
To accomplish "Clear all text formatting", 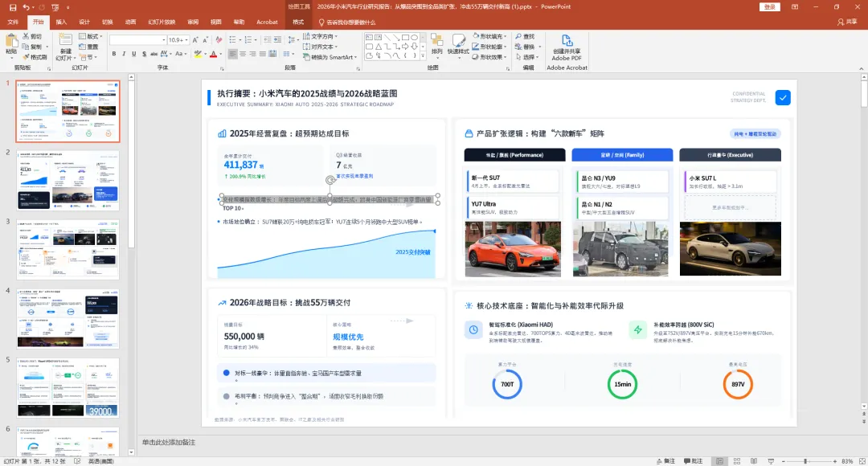I will [219, 40].
